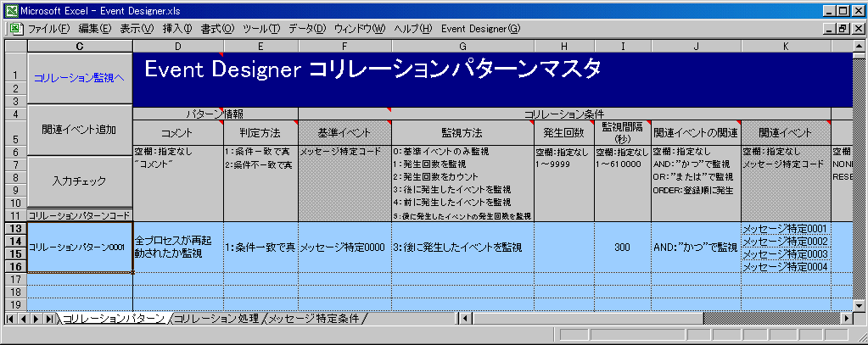Select cell メッセージ特定0001
The height and width of the screenshot is (345, 868).
coord(786,229)
